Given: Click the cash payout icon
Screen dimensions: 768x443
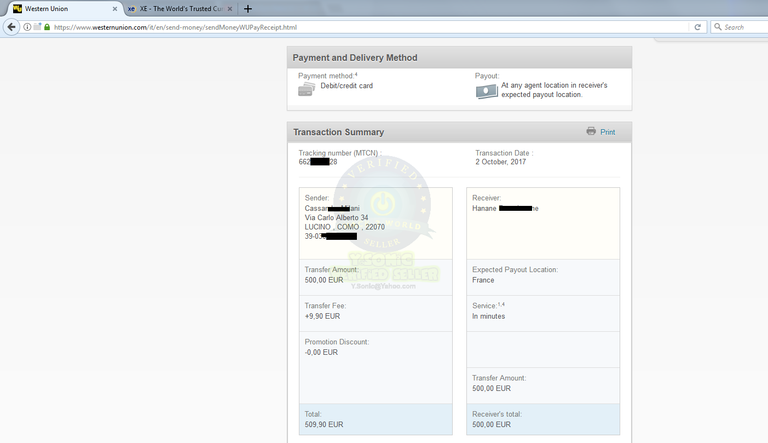Looking at the screenshot, I should tap(486, 91).
